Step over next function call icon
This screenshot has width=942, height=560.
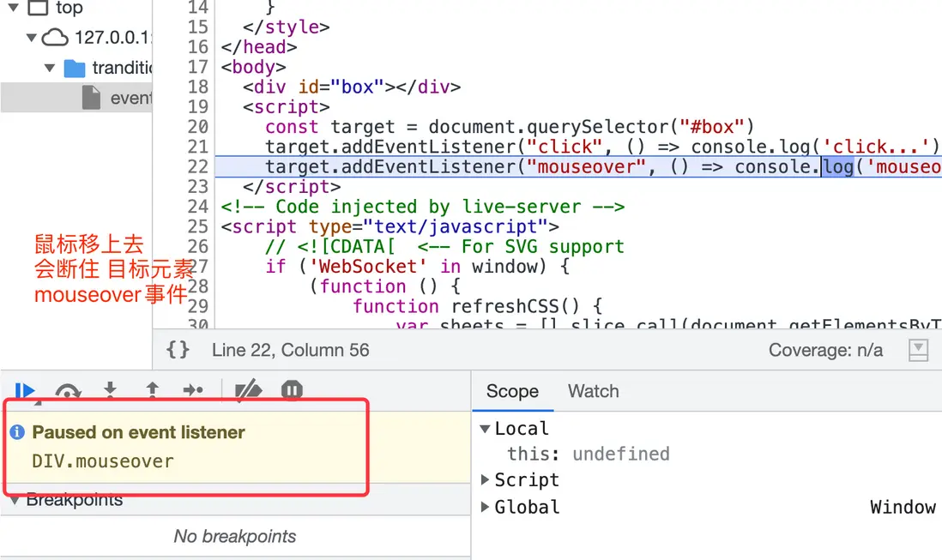pyautogui.click(x=68, y=392)
